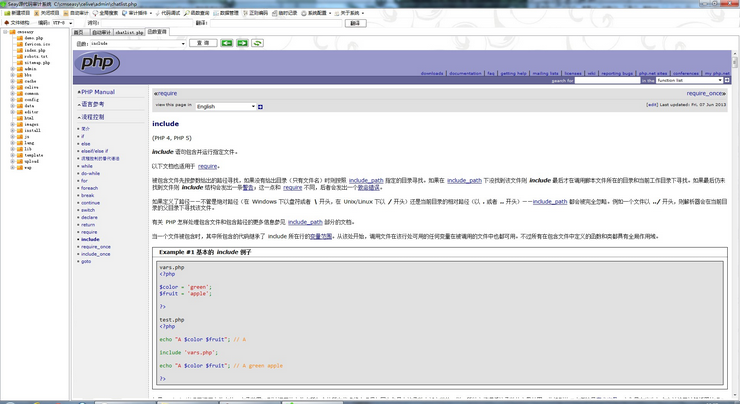Click the html folder icon
Screen dimensions: 740x404
tap(20, 118)
